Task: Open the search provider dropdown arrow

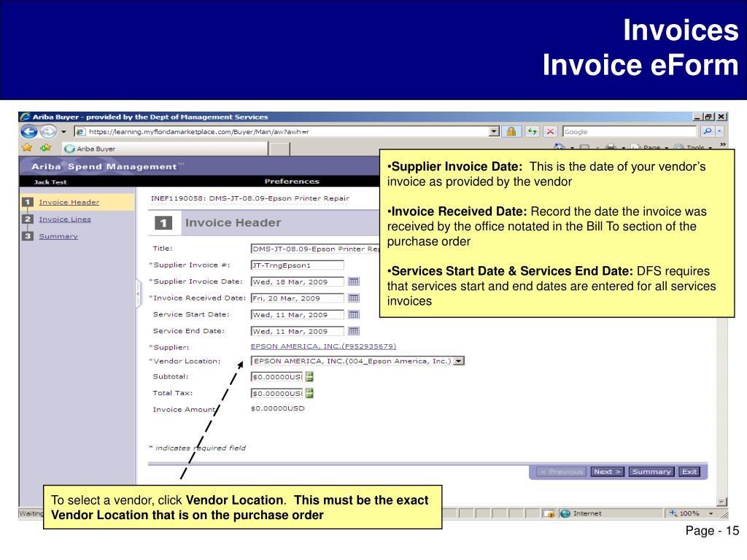Action: click(720, 131)
